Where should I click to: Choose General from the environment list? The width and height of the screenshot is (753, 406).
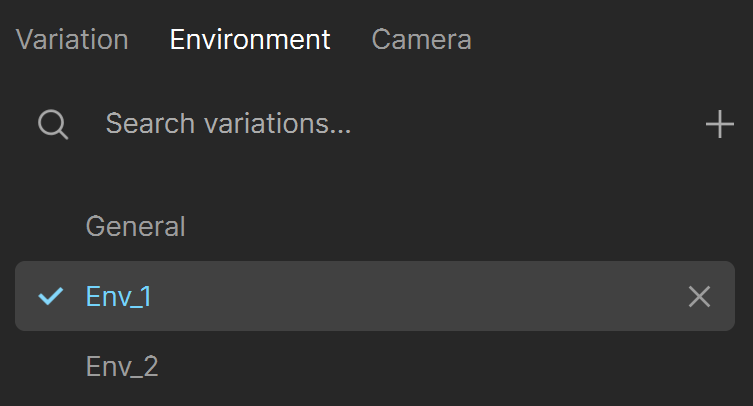point(135,226)
